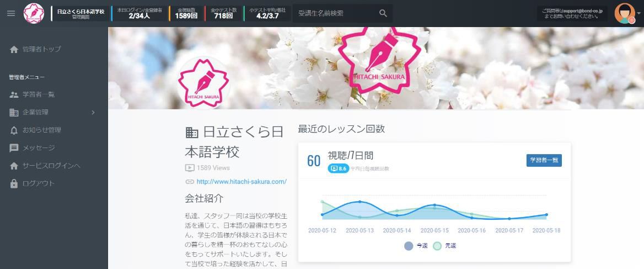The height and width of the screenshot is (269, 644).
Task: Click the Hitachi Sakura logo in header
Action: [x=34, y=13]
